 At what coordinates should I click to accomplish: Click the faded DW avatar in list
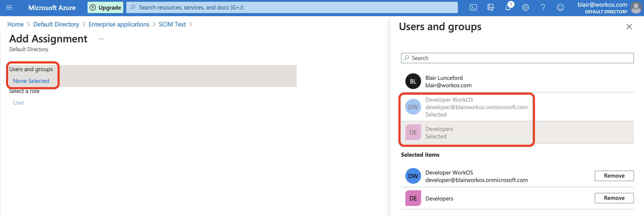click(413, 107)
